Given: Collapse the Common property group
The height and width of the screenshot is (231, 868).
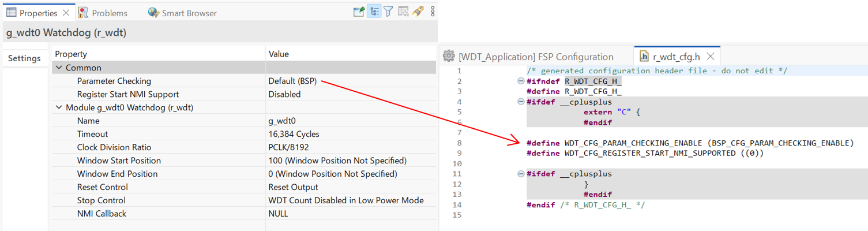Looking at the screenshot, I should (x=58, y=68).
